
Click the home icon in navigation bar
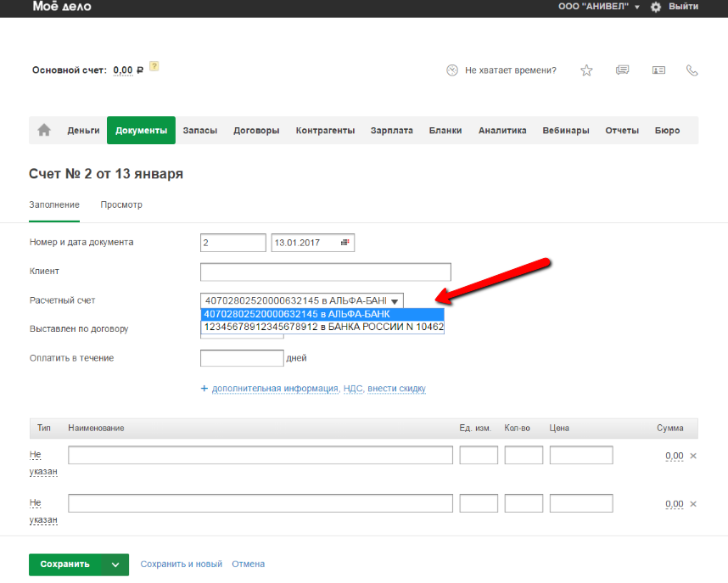pyautogui.click(x=44, y=131)
